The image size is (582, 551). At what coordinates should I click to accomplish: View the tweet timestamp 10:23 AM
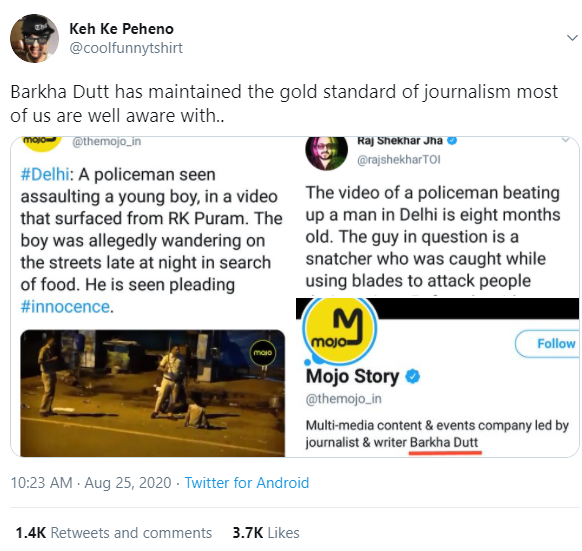click(x=41, y=483)
